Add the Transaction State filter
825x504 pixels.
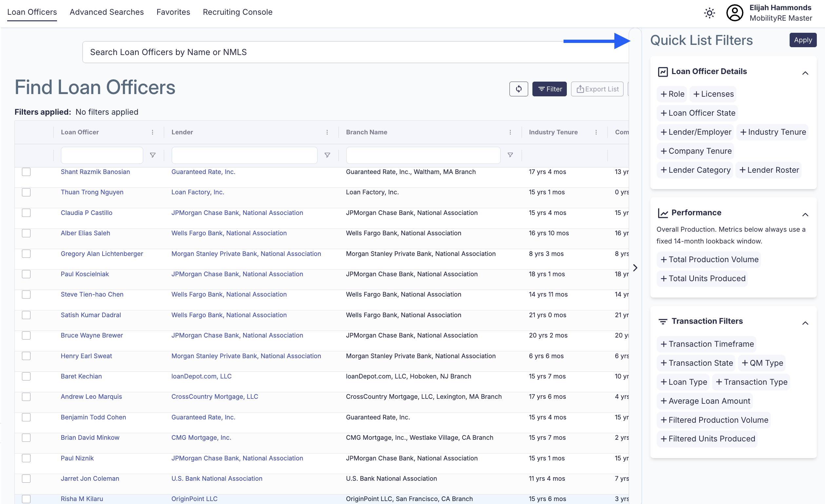coord(697,363)
